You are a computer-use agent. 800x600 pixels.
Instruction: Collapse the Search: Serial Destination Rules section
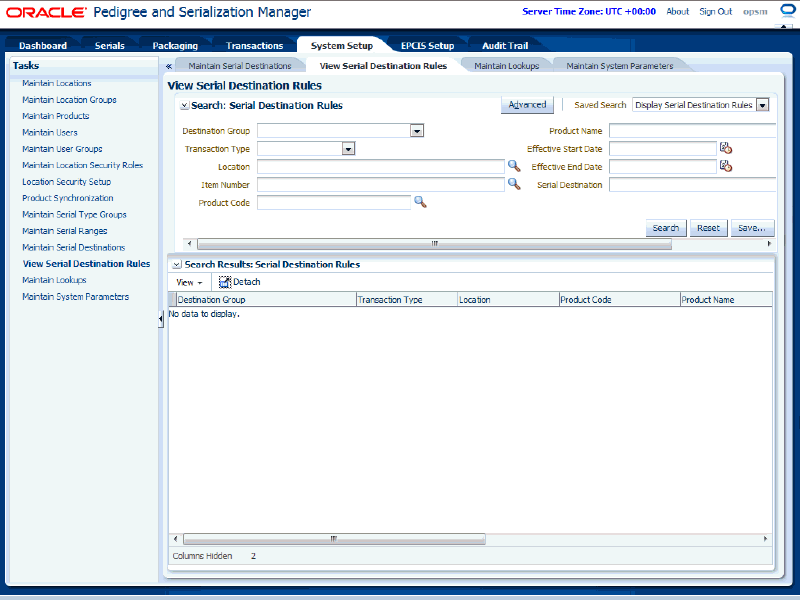185,106
